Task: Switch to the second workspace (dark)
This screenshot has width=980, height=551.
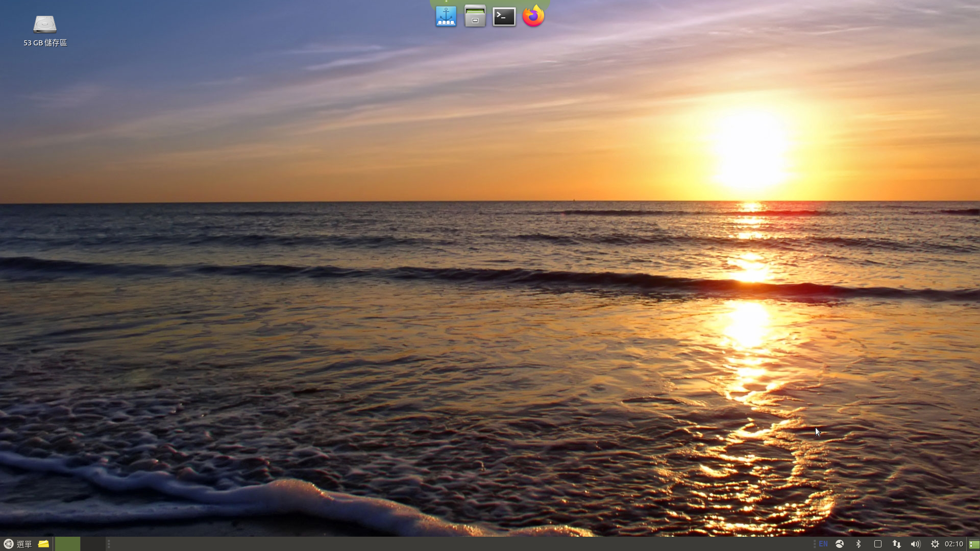Action: point(92,544)
